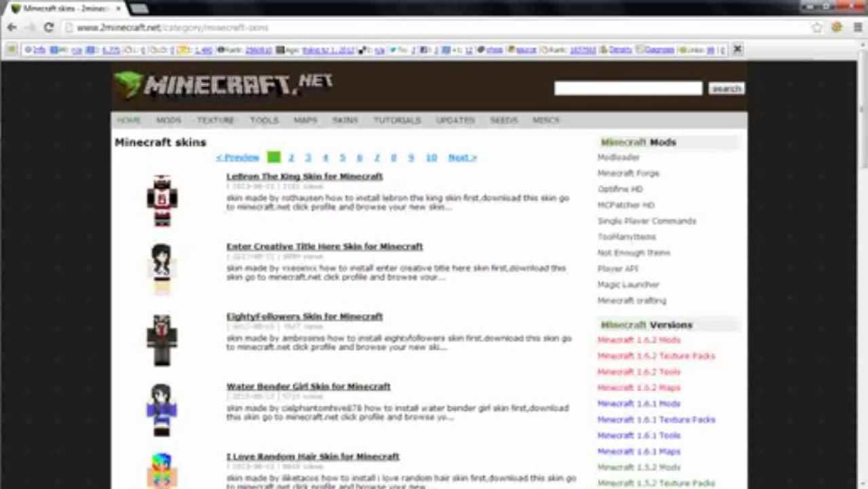
Task: Open Minecraft 1.6.2 Tools link
Action: pyautogui.click(x=639, y=372)
